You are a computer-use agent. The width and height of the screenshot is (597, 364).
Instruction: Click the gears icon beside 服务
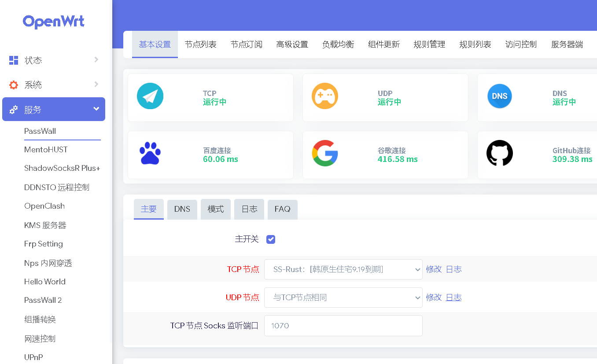tap(14, 110)
